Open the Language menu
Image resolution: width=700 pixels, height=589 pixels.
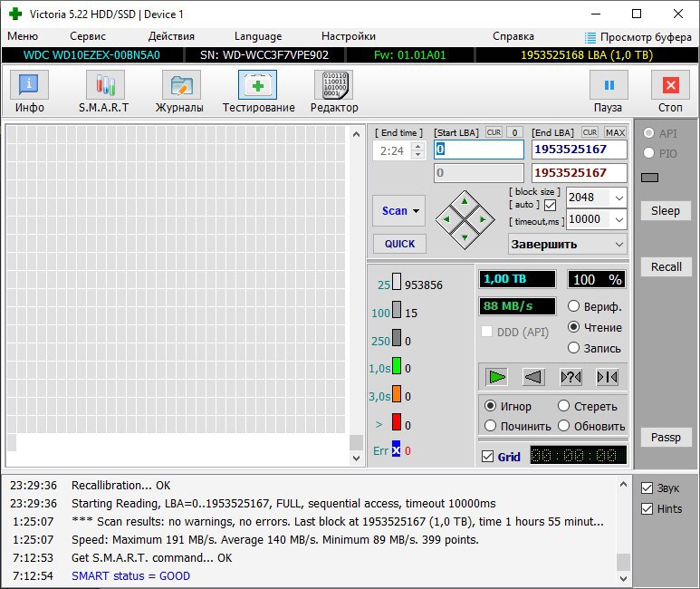pos(258,36)
